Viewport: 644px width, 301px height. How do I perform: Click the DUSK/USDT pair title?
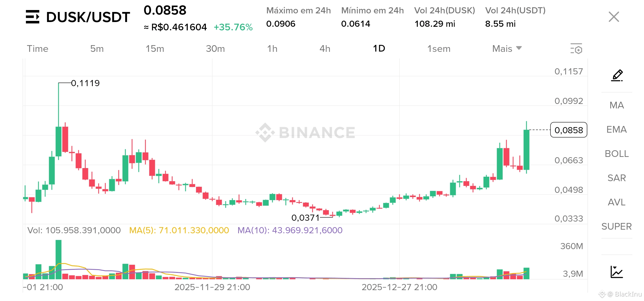pos(88,17)
